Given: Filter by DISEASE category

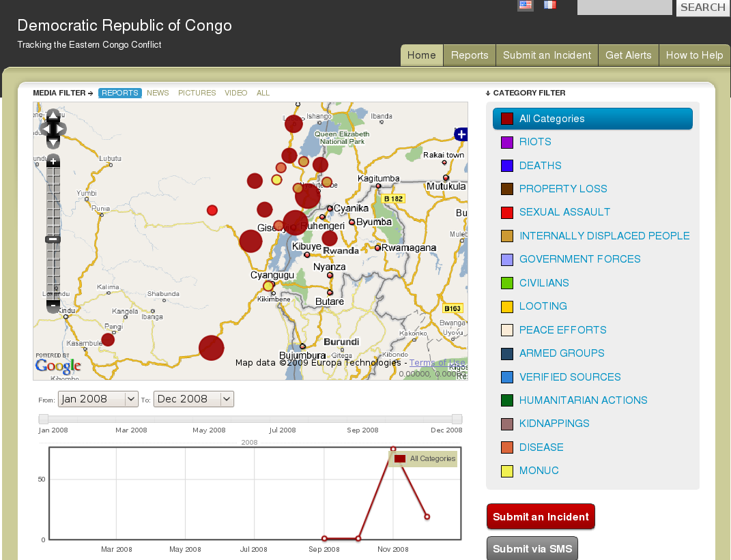Looking at the screenshot, I should pos(541,447).
